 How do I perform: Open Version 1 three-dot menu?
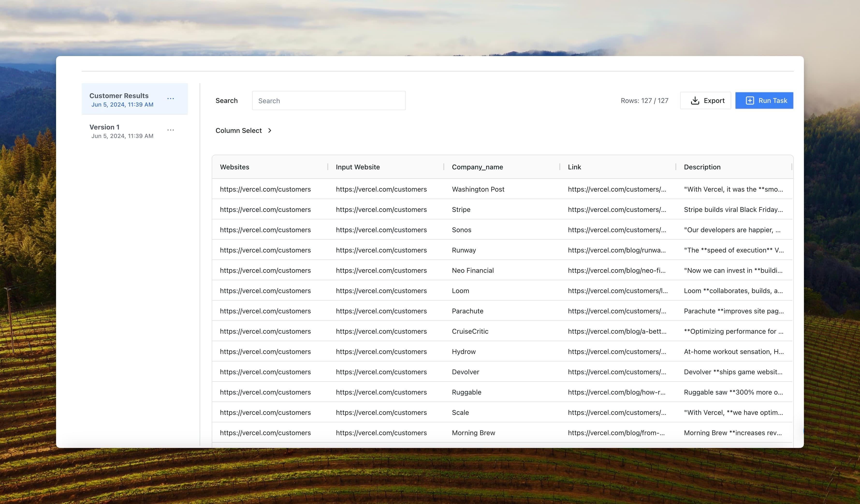pos(171,130)
